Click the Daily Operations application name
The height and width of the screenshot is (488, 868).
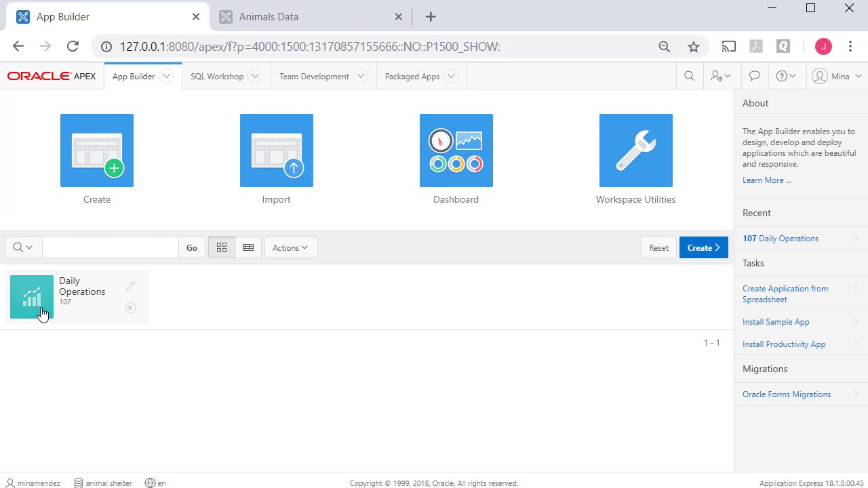pyautogui.click(x=82, y=286)
